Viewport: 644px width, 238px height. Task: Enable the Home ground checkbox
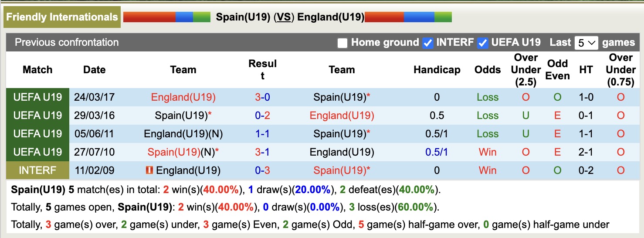pyautogui.click(x=342, y=43)
